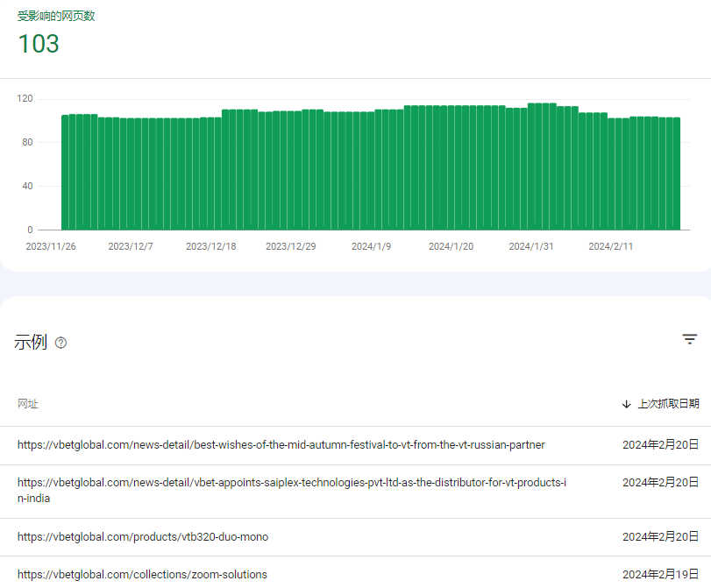711x588 pixels.
Task: Click the 受影响的网页数 label
Action: click(x=56, y=16)
